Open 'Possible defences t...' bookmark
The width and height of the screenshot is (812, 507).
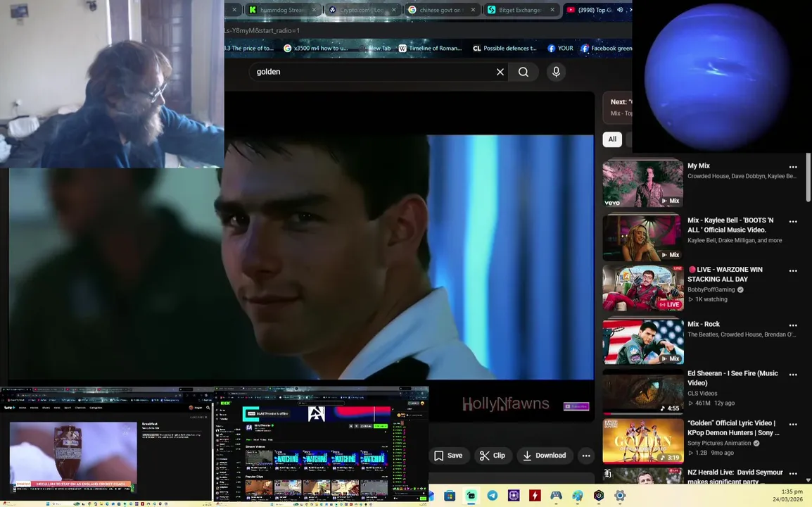505,48
